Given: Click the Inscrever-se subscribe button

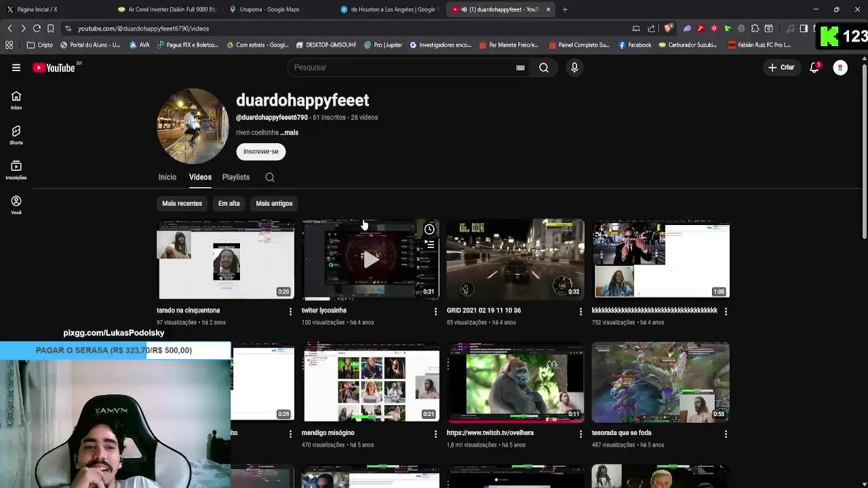Looking at the screenshot, I should click(261, 152).
